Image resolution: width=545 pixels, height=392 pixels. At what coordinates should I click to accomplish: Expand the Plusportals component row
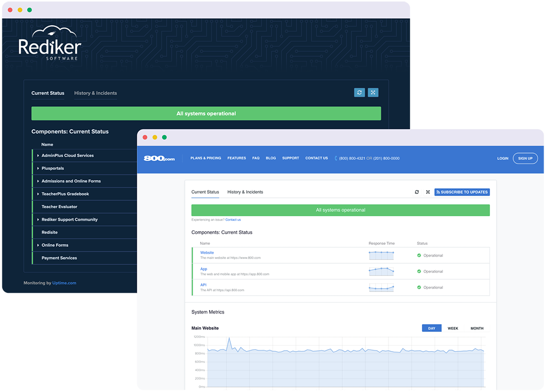click(38, 168)
